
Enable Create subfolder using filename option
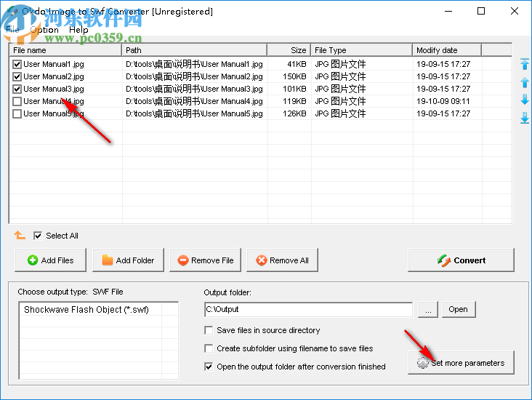click(x=209, y=348)
